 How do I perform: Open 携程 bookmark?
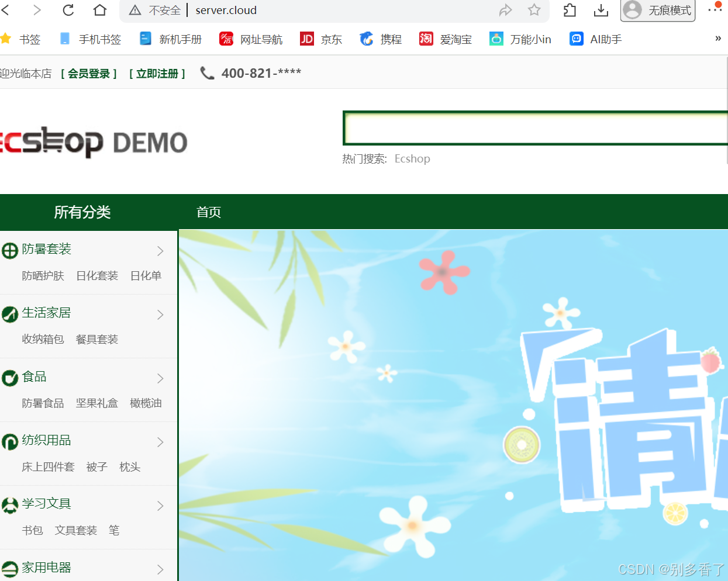tap(381, 39)
